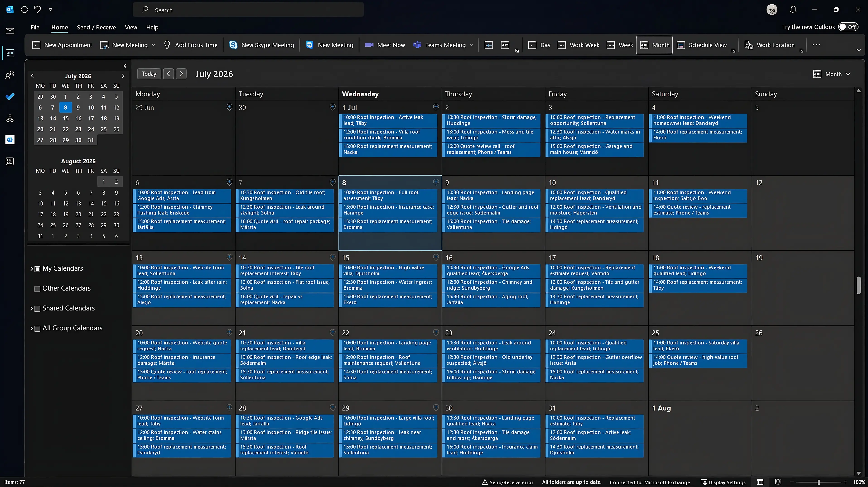
Task: Open Quick Access Toolbar customize dropdown
Action: (x=51, y=10)
